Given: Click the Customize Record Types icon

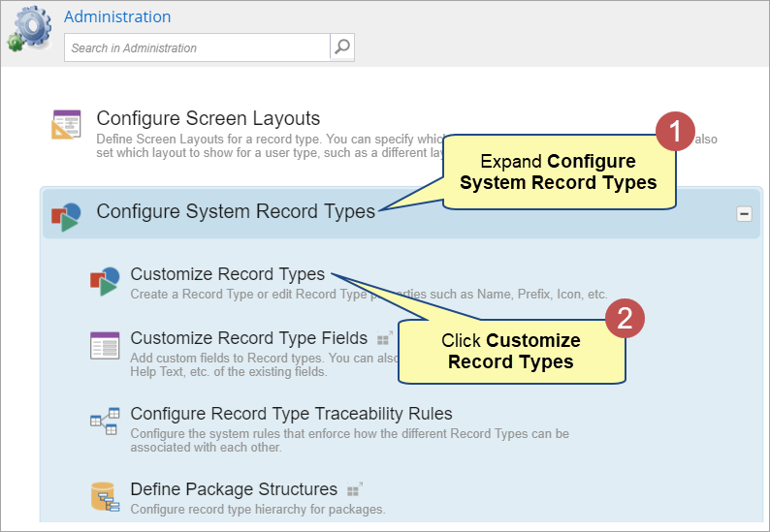Looking at the screenshot, I should click(104, 281).
